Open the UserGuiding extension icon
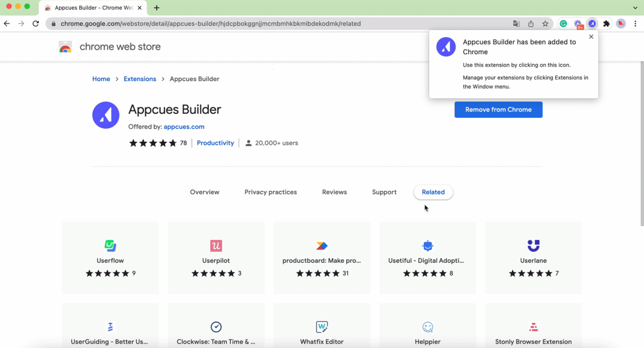644x348 pixels. point(110,327)
